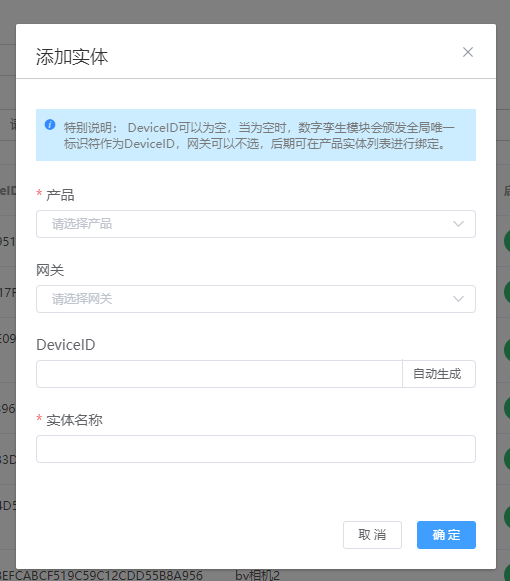Viewport: 510px width, 581px height.
Task: Open the 请选择产品 dropdown
Action: (x=256, y=224)
